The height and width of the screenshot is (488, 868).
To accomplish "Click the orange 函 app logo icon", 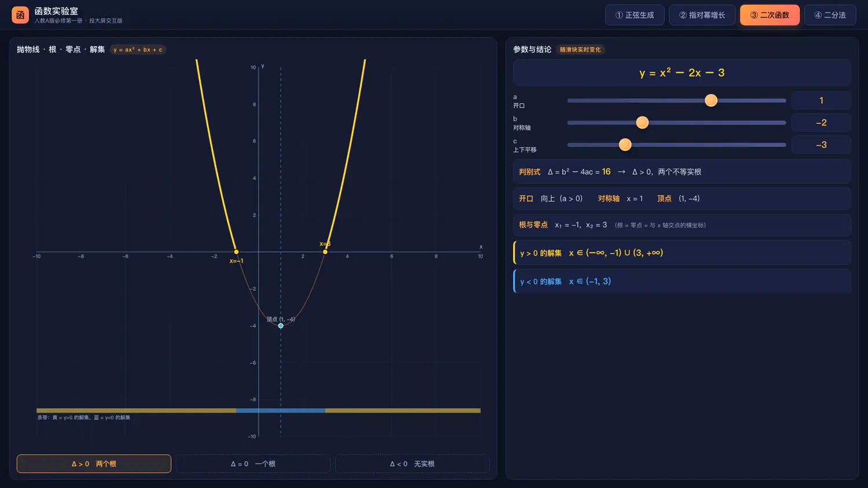I will (x=20, y=15).
